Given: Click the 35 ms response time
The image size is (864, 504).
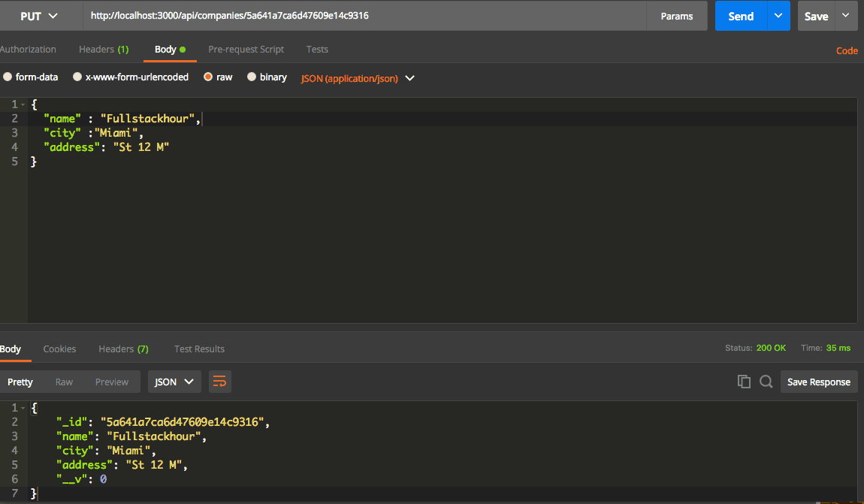Looking at the screenshot, I should coord(838,348).
